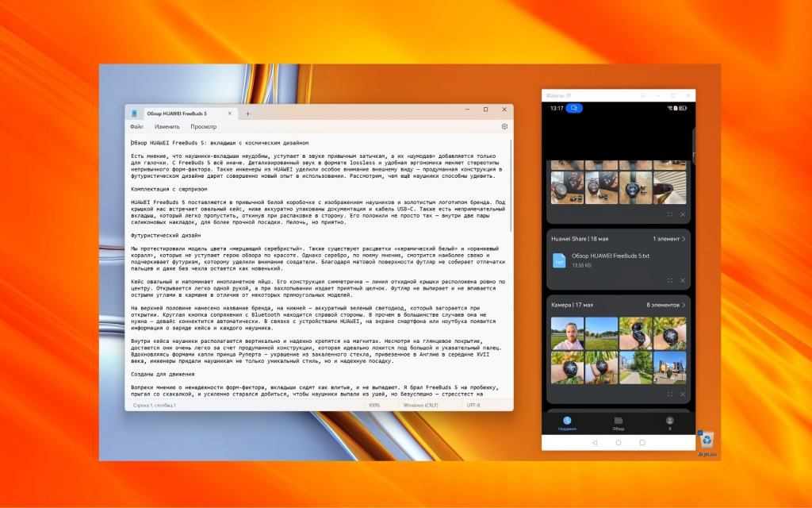The image size is (812, 508).
Task: Click the UTF-8 encoding indicator
Action: pyautogui.click(x=473, y=406)
